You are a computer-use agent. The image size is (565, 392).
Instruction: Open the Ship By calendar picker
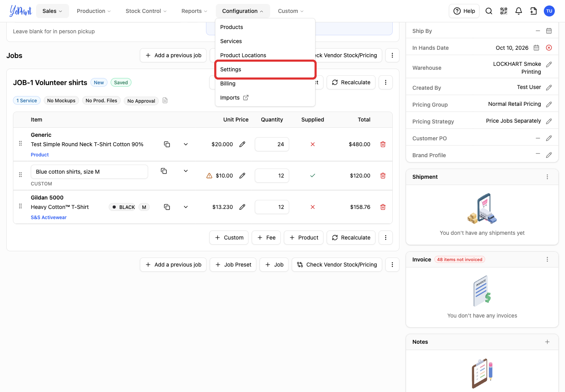(x=549, y=31)
